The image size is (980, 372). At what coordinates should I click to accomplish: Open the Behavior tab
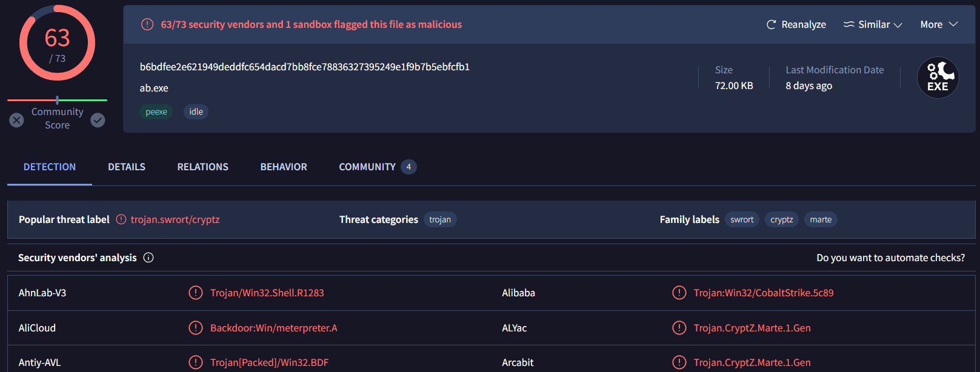point(284,167)
